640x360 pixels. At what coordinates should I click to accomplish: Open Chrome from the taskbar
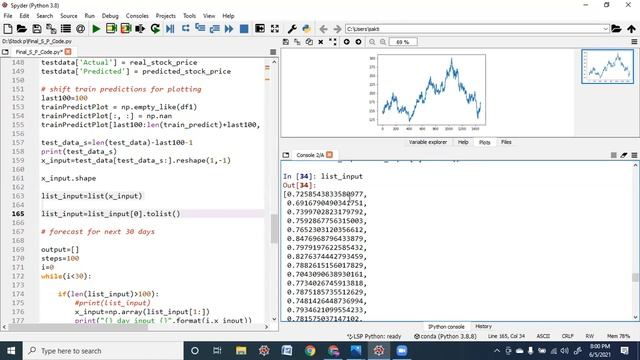[x=310, y=351]
